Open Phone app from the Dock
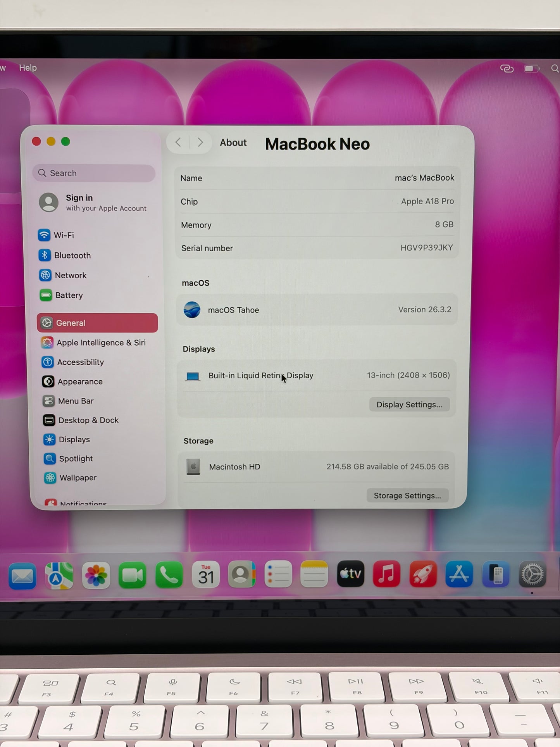 [169, 574]
